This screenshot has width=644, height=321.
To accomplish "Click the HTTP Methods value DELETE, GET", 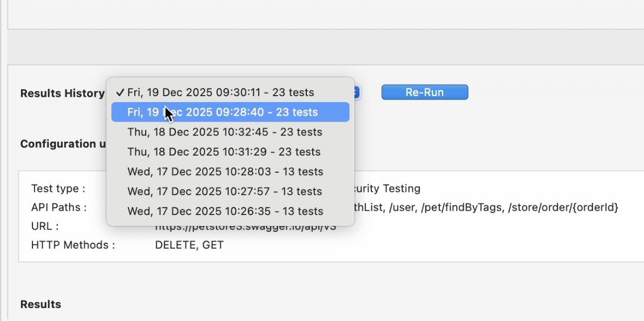I will (188, 245).
